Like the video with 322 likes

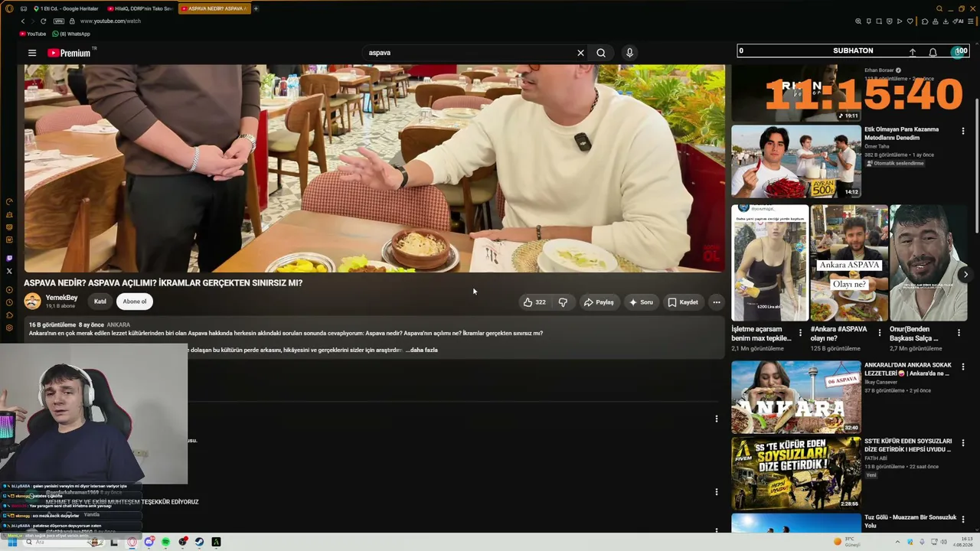(535, 302)
